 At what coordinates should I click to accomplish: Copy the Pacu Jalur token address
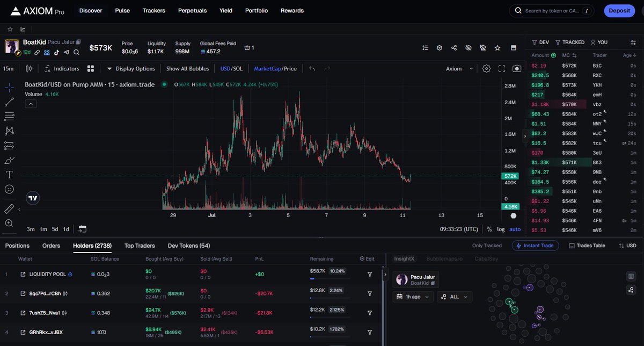pos(78,42)
